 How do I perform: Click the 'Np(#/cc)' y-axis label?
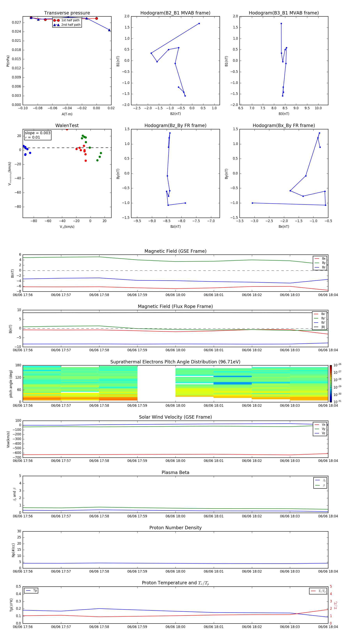pyautogui.click(x=13, y=550)
